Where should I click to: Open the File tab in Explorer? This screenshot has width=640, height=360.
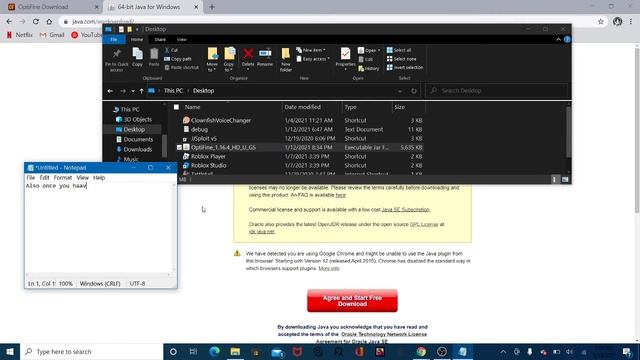coord(114,40)
